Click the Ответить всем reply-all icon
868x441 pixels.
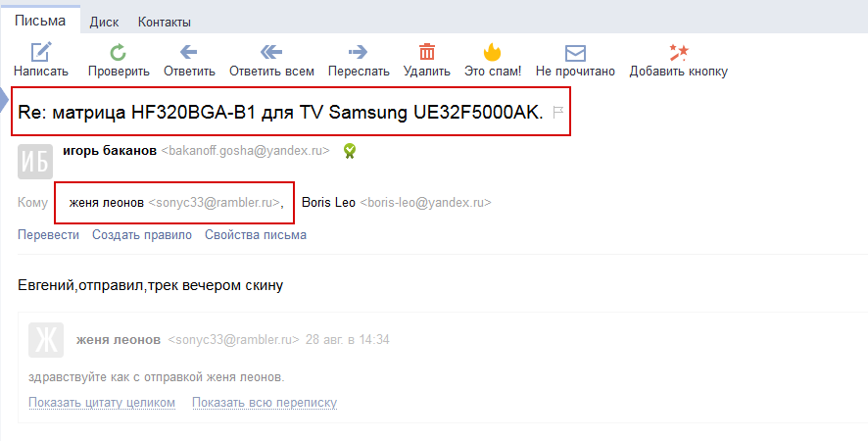[271, 53]
